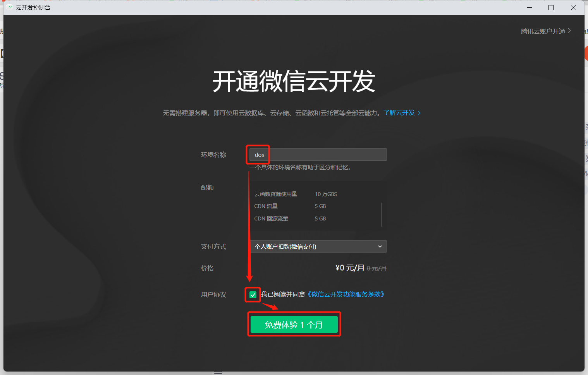Click the environment name hint text below the input
The image size is (588, 375).
301,167
